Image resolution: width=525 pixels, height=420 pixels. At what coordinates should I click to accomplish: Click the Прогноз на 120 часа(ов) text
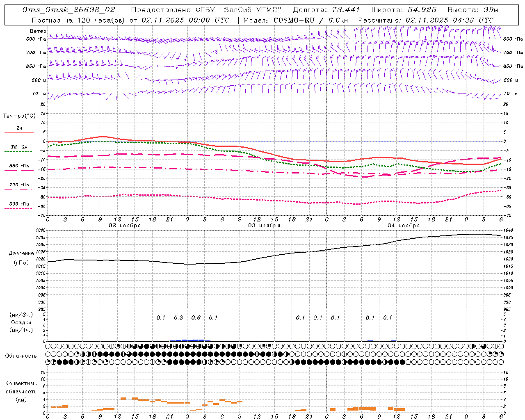point(79,20)
